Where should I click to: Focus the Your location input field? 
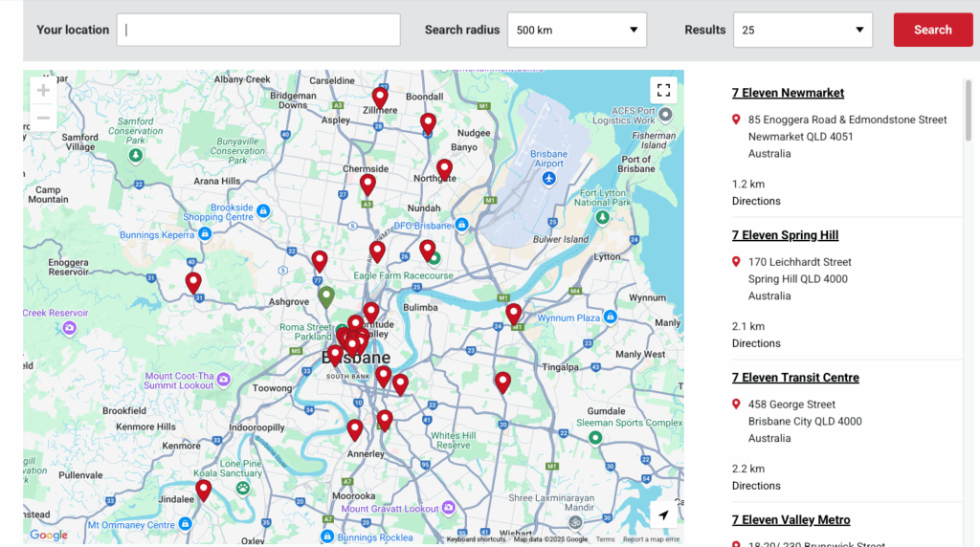[x=258, y=30]
